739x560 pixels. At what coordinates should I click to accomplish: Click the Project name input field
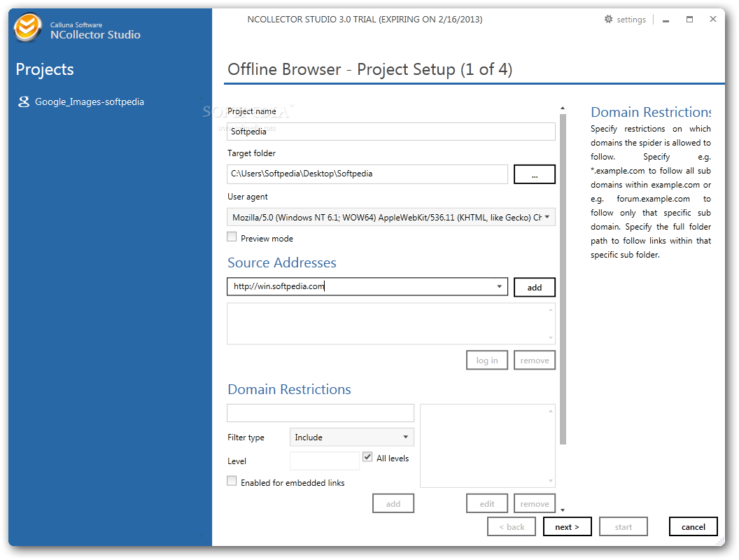[x=390, y=132]
